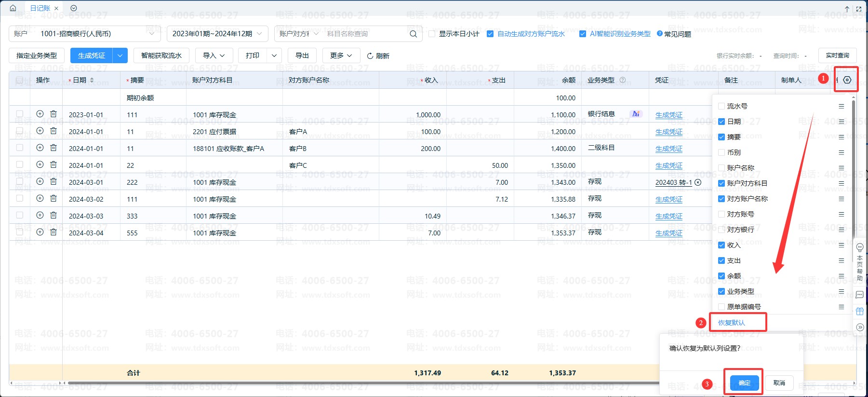Remove voucher 202403 转-1 with its x icon
Image resolution: width=868 pixels, height=397 pixels.
[698, 182]
